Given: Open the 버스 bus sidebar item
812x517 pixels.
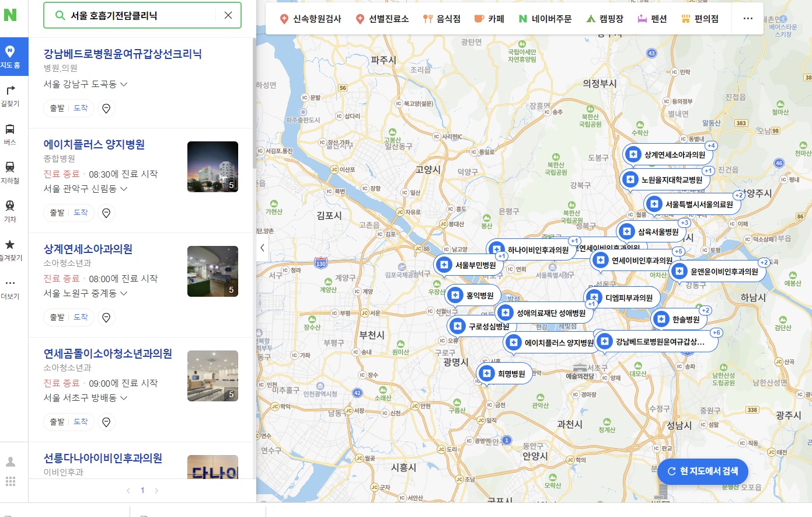Looking at the screenshot, I should (x=10, y=134).
